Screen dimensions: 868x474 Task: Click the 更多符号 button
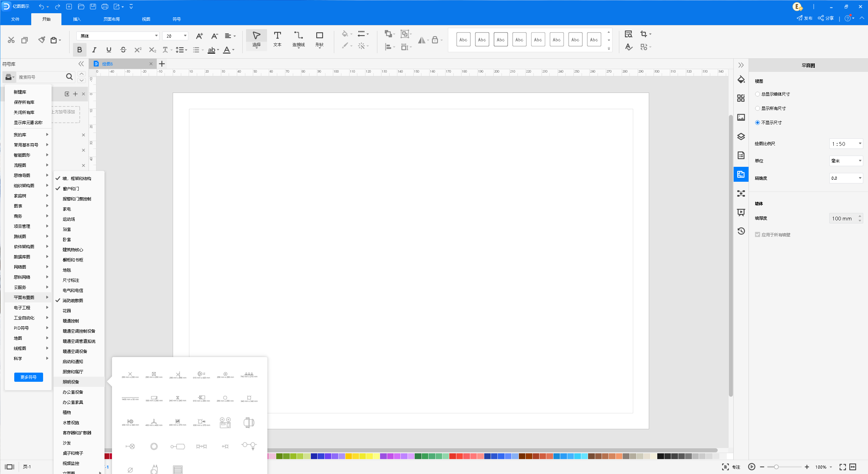pos(29,377)
